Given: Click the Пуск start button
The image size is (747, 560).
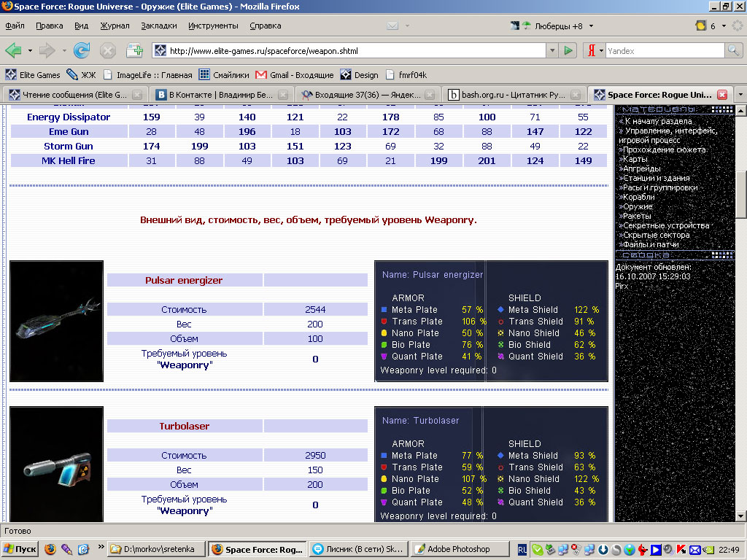Looking at the screenshot, I should 20,549.
